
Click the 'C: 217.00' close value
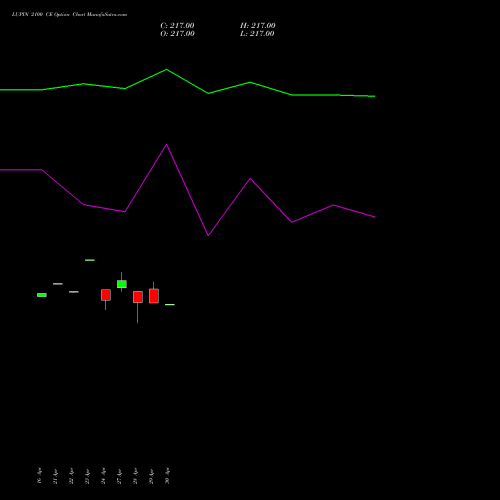(177, 26)
